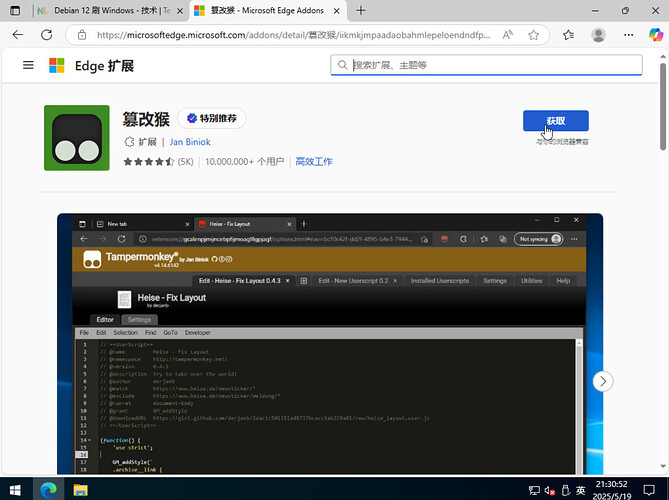
Task: Open the taskbar clock and date
Action: [612, 490]
